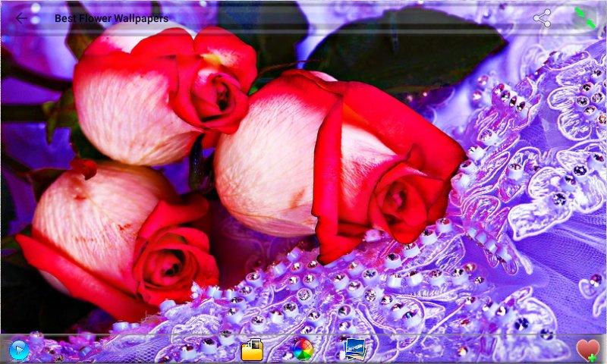Tap the green diagonal arrows icon

click(585, 18)
